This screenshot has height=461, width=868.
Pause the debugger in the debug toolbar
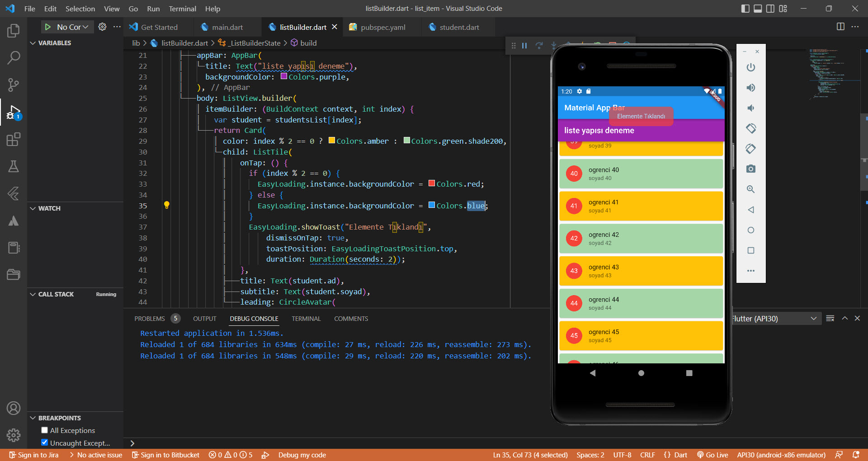(x=524, y=45)
